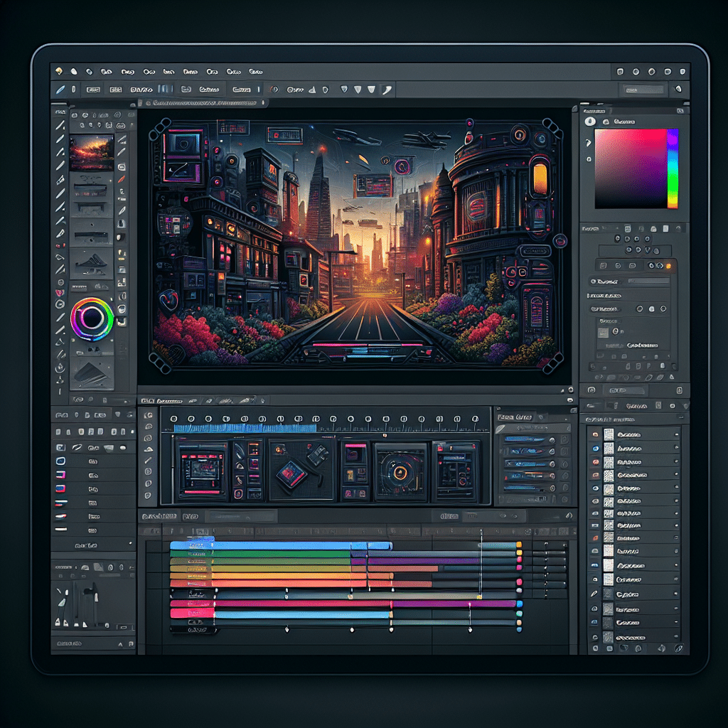Screen dimensions: 728x728
Task: Pick the topmost brush in left tool strip
Action: tap(60, 125)
